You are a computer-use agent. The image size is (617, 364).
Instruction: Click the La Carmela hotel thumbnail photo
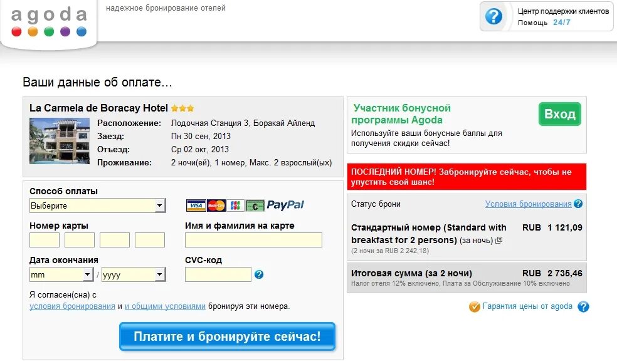(x=60, y=141)
